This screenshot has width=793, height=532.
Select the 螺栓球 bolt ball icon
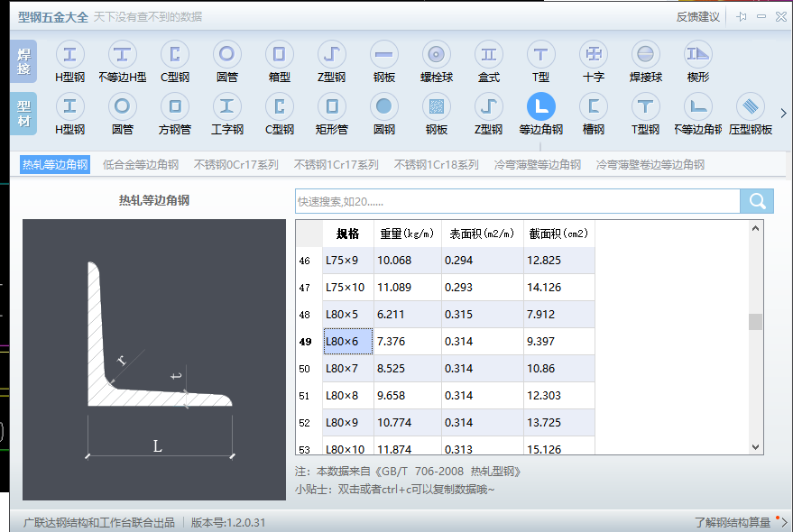pos(437,55)
